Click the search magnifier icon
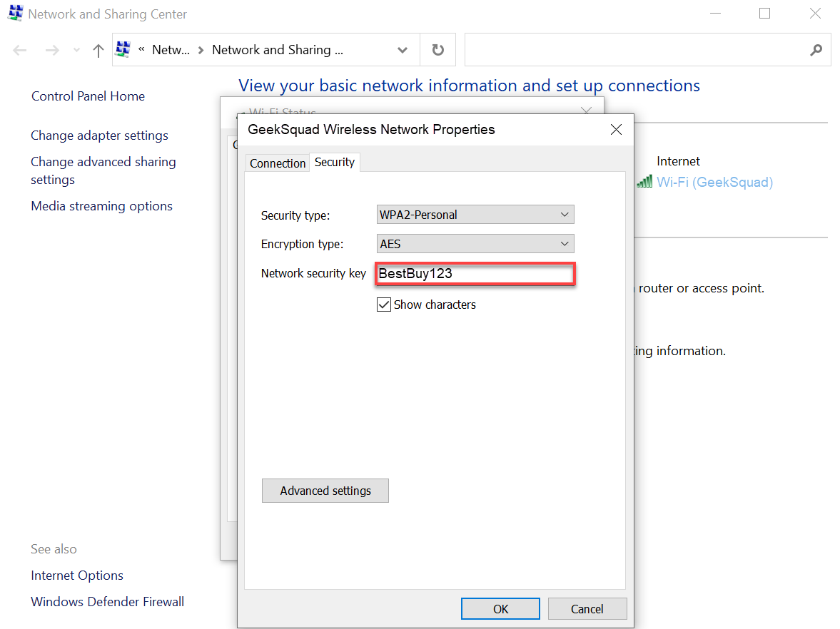This screenshot has height=629, width=840. click(816, 50)
